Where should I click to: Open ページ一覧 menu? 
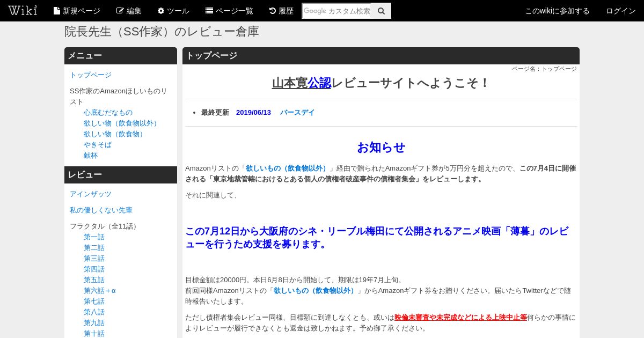click(229, 11)
